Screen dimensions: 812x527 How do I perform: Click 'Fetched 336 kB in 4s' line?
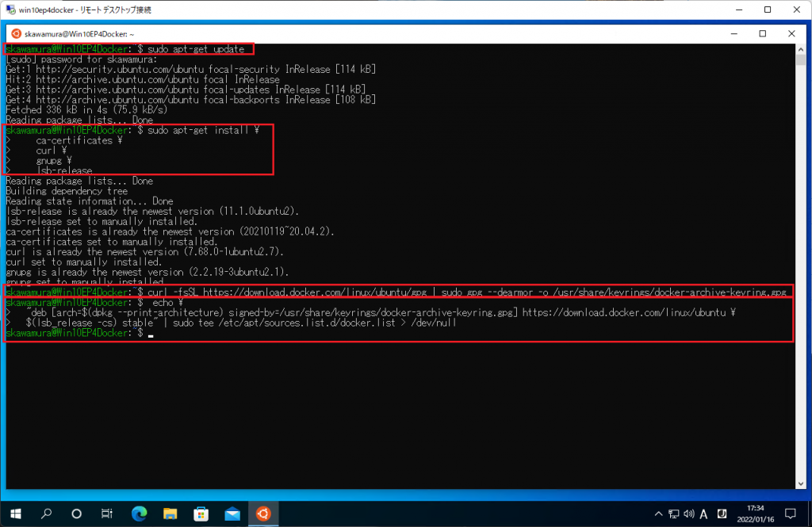(x=86, y=109)
